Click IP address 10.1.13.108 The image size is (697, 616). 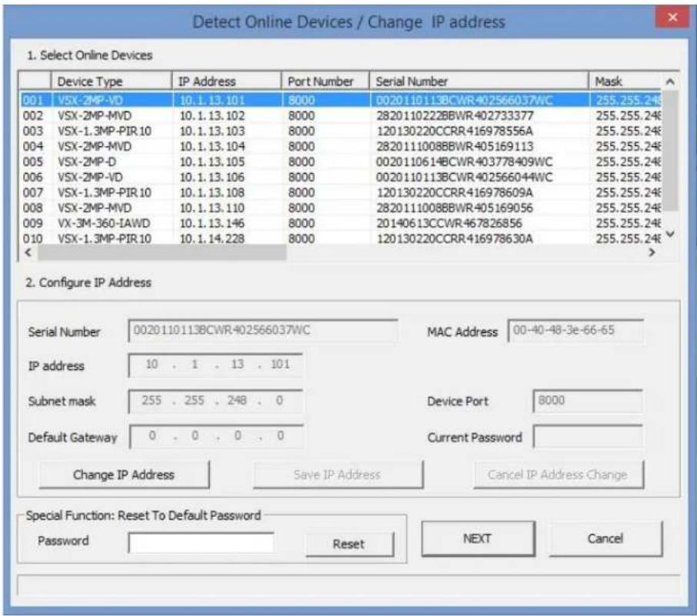click(x=212, y=192)
